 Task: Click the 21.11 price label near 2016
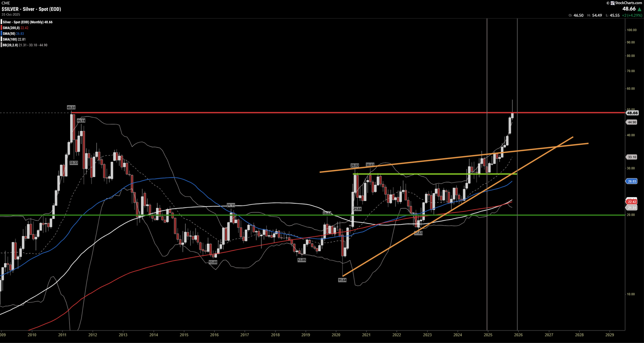click(x=231, y=205)
